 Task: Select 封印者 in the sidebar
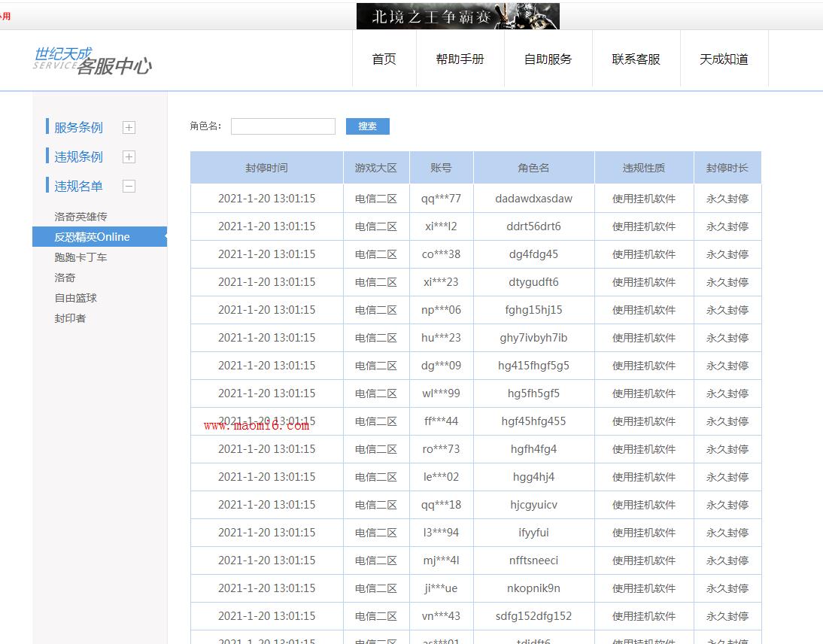(x=70, y=318)
